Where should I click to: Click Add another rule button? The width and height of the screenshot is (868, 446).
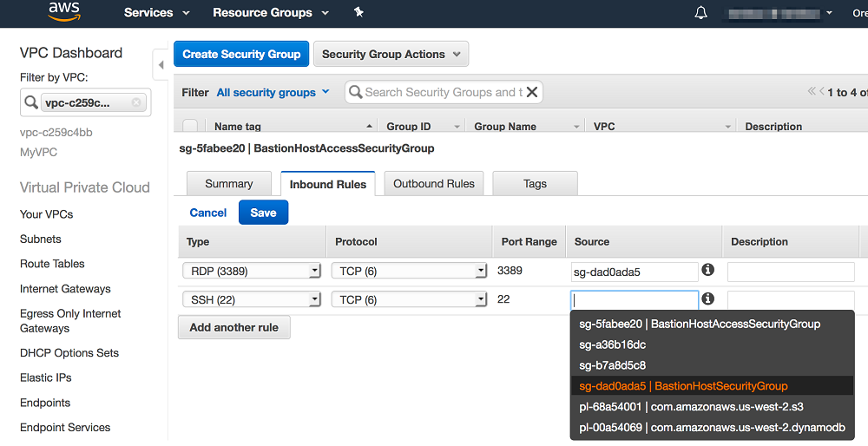(233, 327)
